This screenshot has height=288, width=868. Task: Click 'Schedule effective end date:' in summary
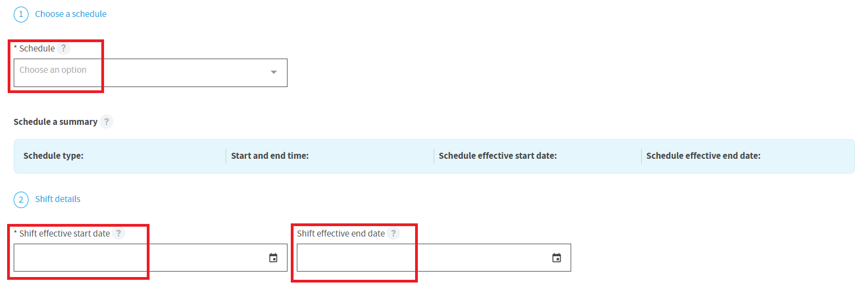(703, 155)
